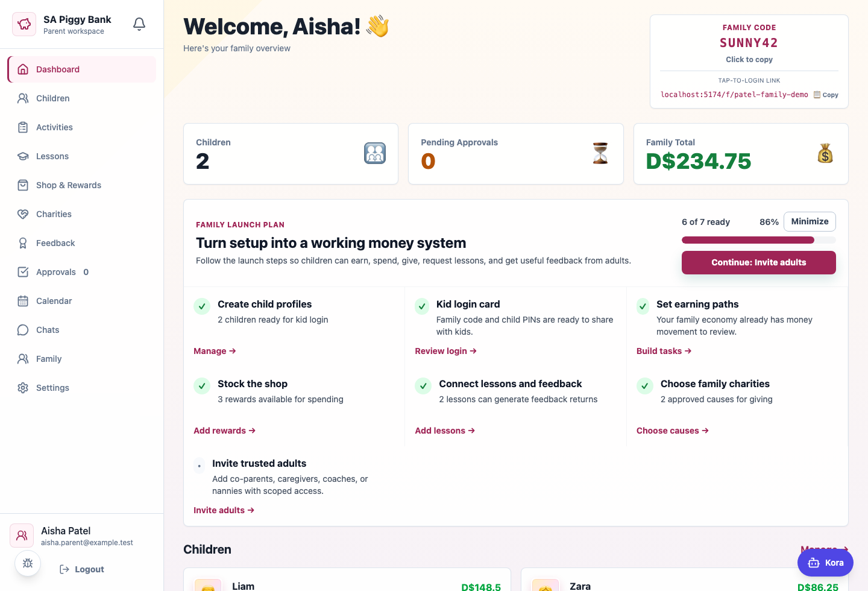Click the Dashboard home icon
Viewport: 868px width, 591px height.
point(23,69)
